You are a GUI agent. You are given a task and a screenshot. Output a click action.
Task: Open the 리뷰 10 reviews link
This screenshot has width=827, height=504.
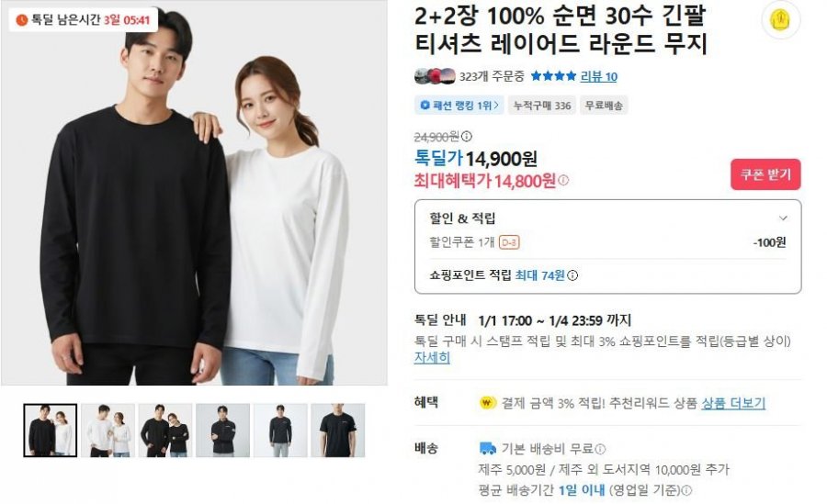[x=598, y=76]
